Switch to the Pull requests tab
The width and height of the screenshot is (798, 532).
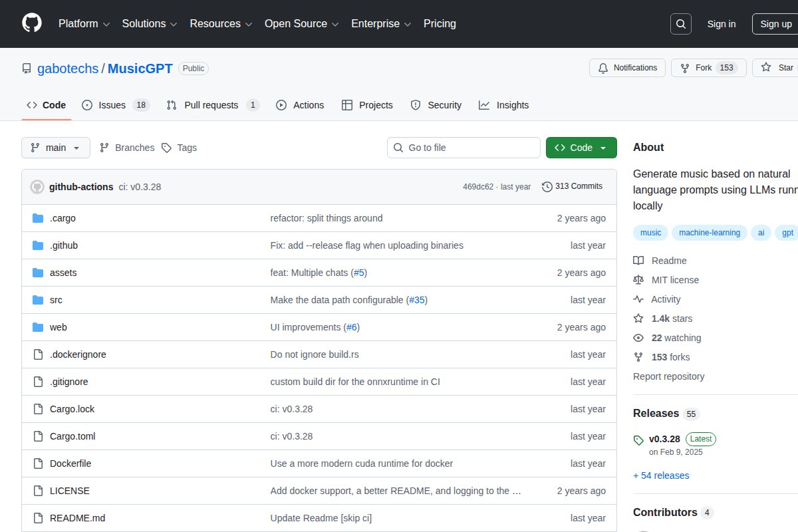coord(211,105)
